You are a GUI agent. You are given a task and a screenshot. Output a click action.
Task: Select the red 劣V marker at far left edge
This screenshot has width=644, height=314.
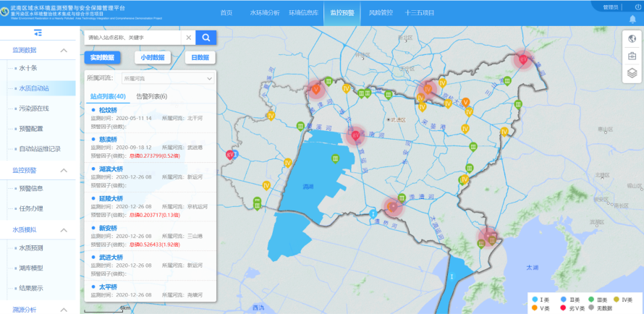click(x=229, y=155)
